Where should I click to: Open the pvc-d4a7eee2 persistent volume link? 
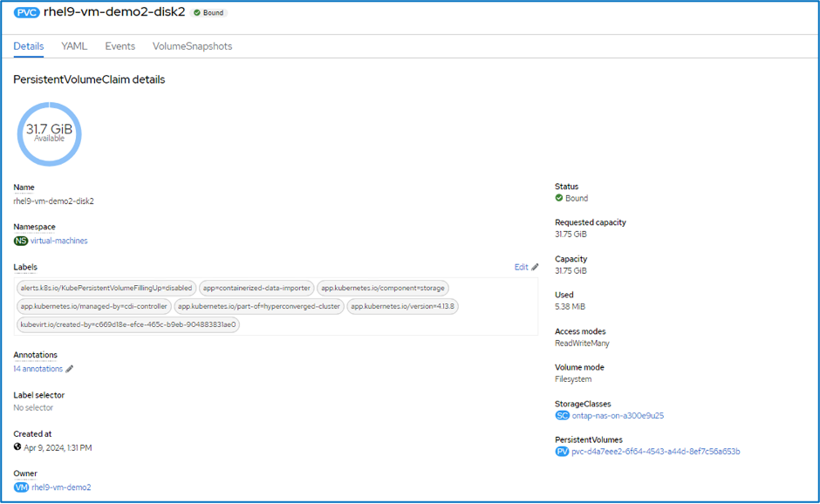655,452
